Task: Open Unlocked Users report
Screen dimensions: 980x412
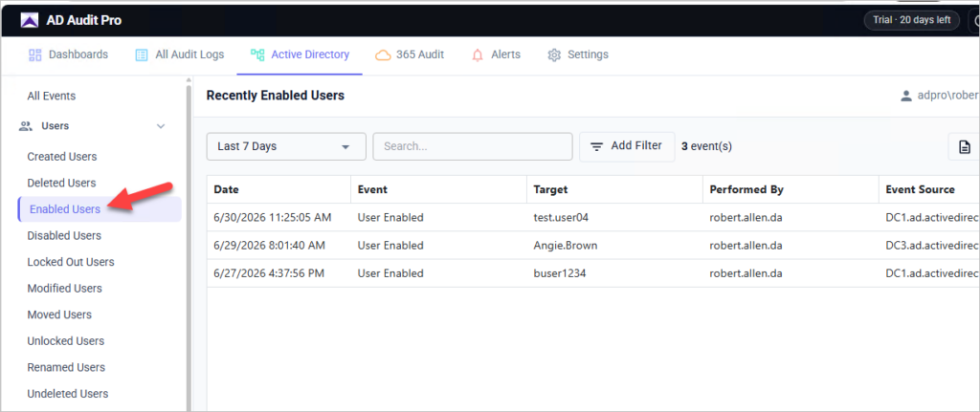Action: 66,341
